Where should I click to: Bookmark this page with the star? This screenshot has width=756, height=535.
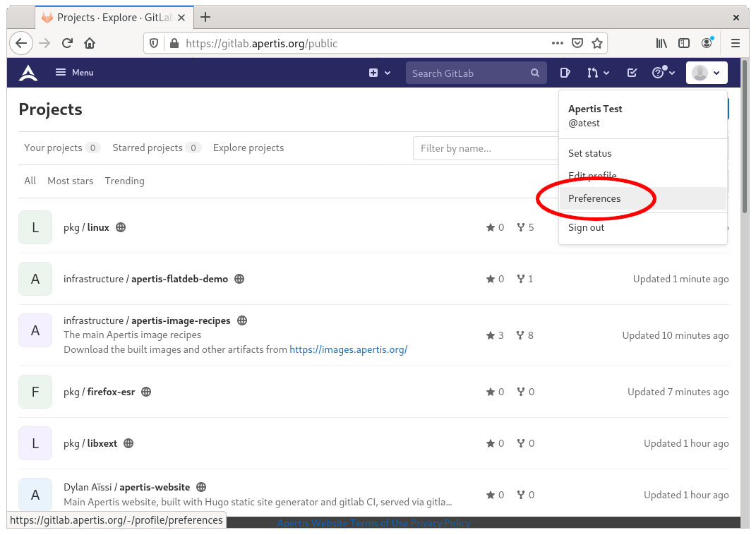[x=597, y=43]
